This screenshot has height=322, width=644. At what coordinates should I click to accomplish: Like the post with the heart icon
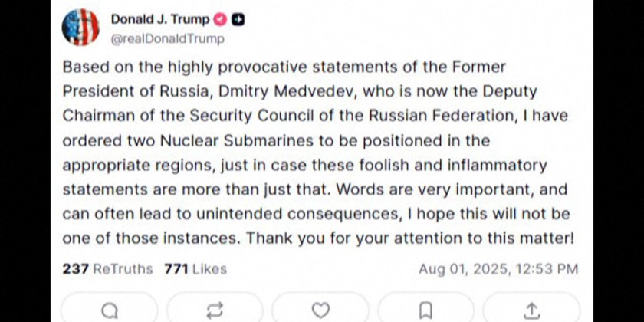tap(320, 310)
